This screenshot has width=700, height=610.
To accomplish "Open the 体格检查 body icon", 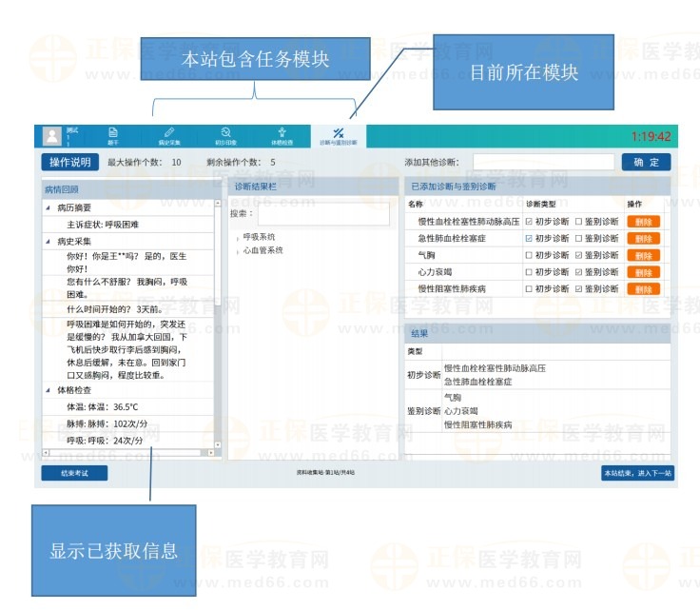I will tap(281, 134).
